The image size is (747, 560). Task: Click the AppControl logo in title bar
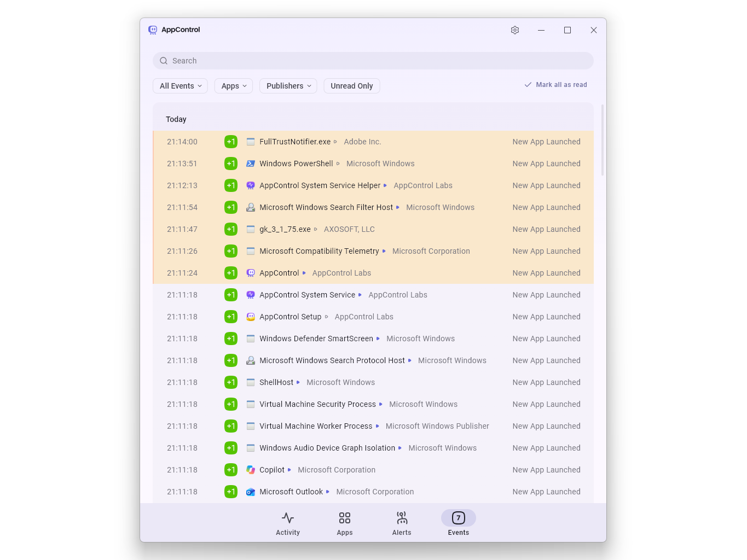tap(153, 30)
